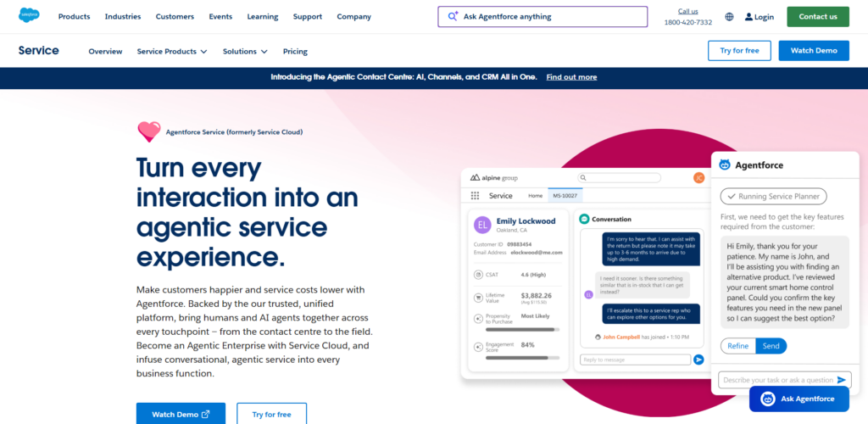Click the alpine group search box
This screenshot has height=424, width=868.
(620, 178)
